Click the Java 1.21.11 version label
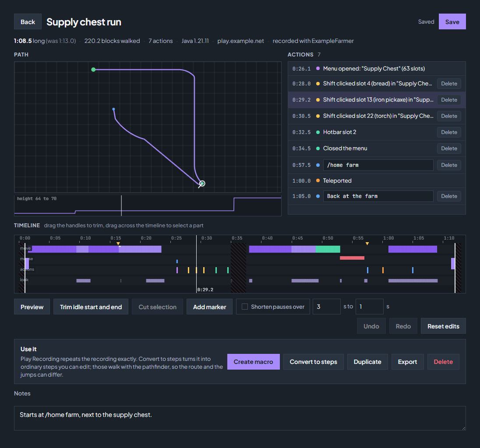Image resolution: width=480 pixels, height=448 pixels. tap(195, 41)
